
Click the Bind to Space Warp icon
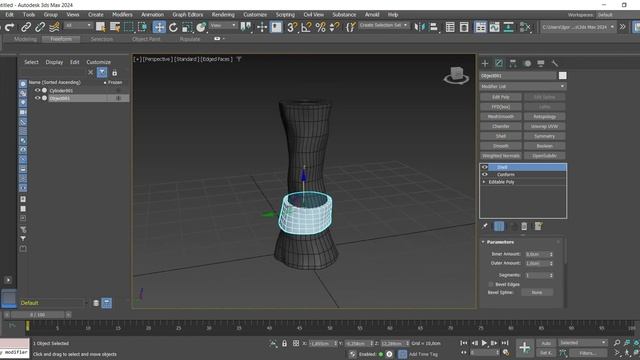[54, 27]
